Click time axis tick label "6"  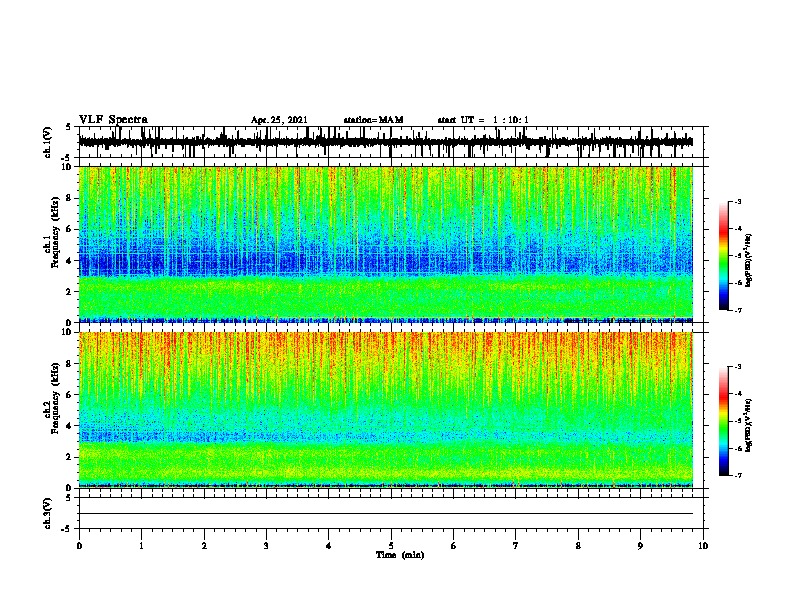[454, 546]
